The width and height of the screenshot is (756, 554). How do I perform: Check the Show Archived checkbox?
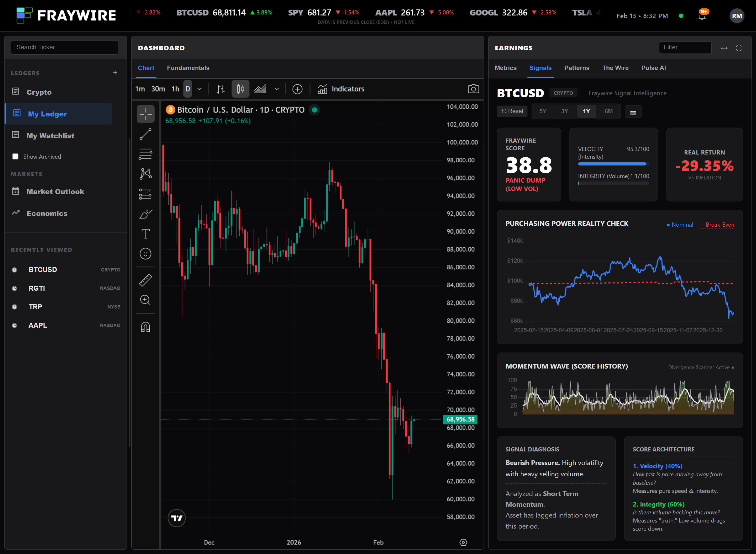click(15, 157)
